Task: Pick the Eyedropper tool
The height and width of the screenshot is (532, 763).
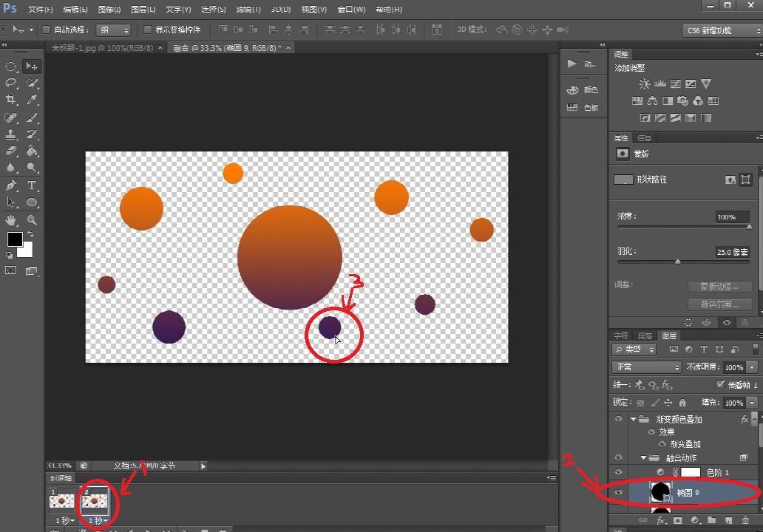Action: (33, 100)
